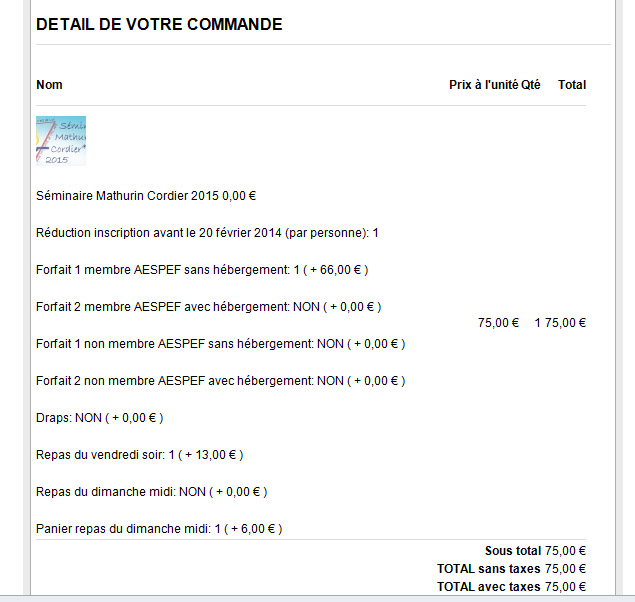
Task: Click the Draps: NON option line
Action: [99, 418]
